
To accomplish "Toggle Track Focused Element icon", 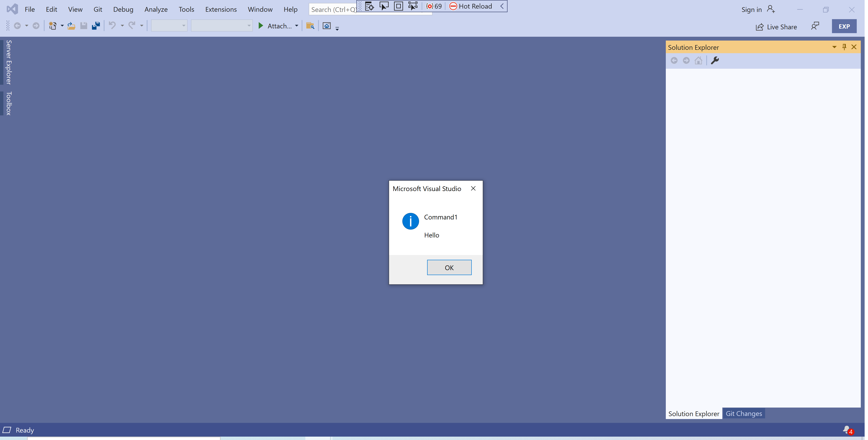I will (x=413, y=6).
